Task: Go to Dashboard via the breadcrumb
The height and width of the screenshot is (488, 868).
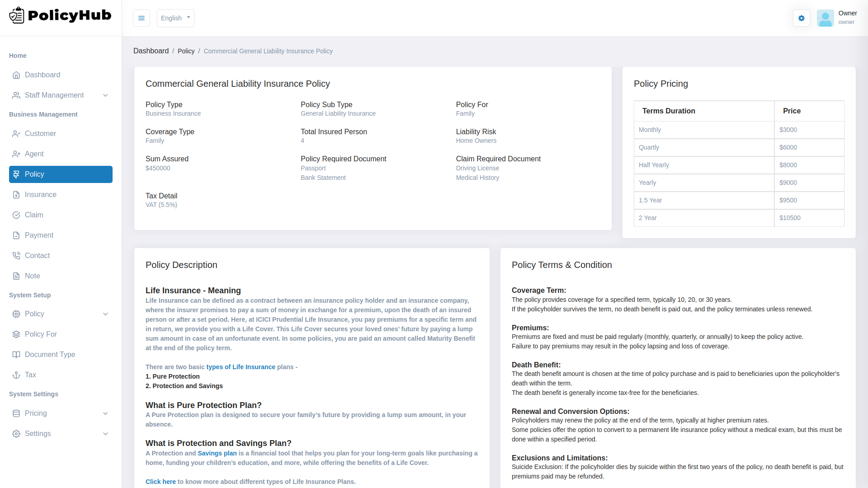Action: (x=151, y=51)
